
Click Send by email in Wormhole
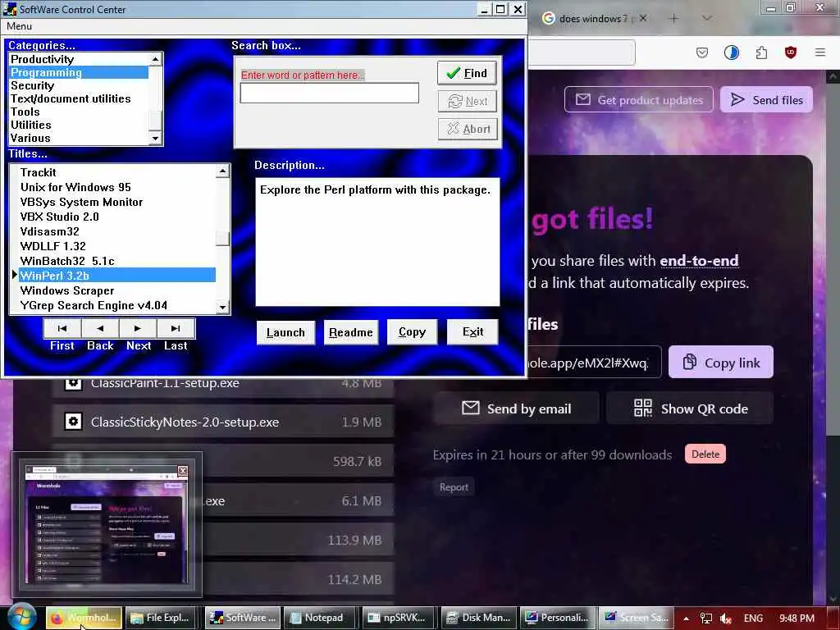coord(517,409)
